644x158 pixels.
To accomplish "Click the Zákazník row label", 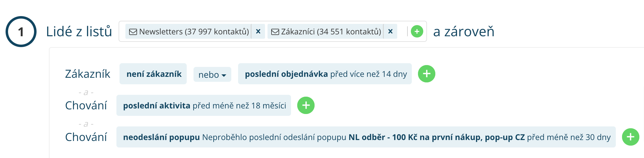I will (x=88, y=74).
